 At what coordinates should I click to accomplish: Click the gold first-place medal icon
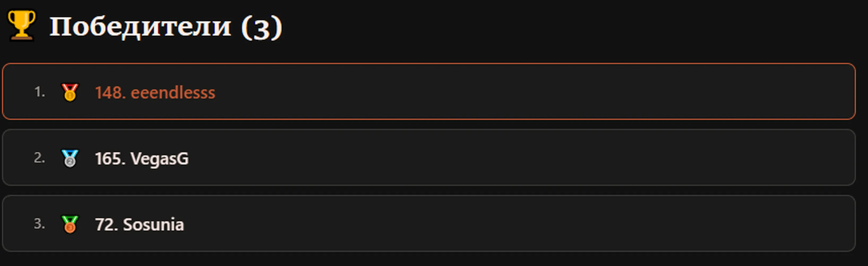point(70,92)
